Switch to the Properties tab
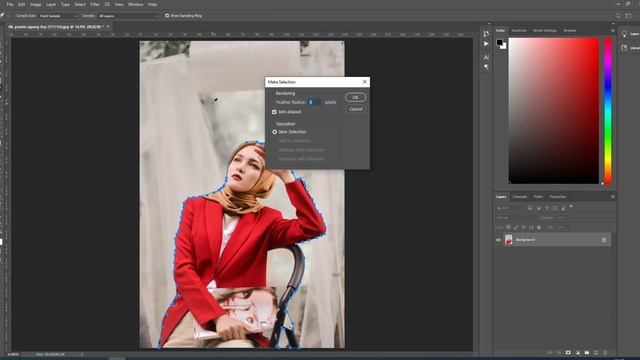The height and width of the screenshot is (360, 640). coord(558,197)
